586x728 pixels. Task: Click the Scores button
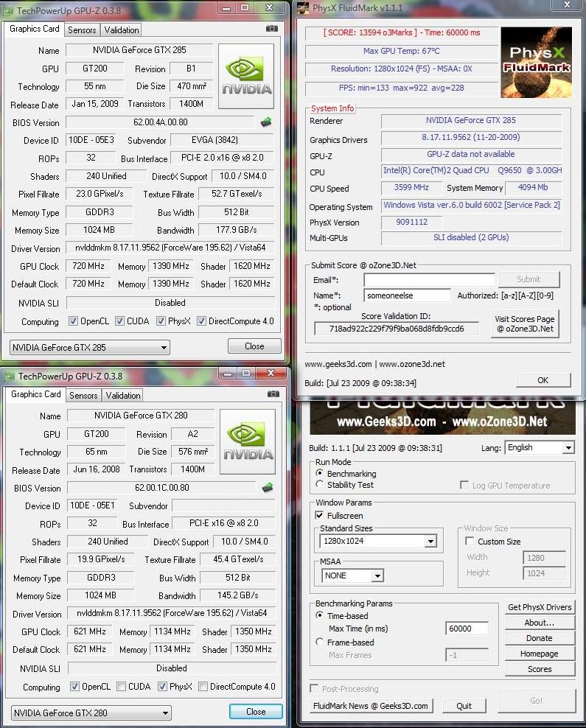pyautogui.click(x=540, y=669)
